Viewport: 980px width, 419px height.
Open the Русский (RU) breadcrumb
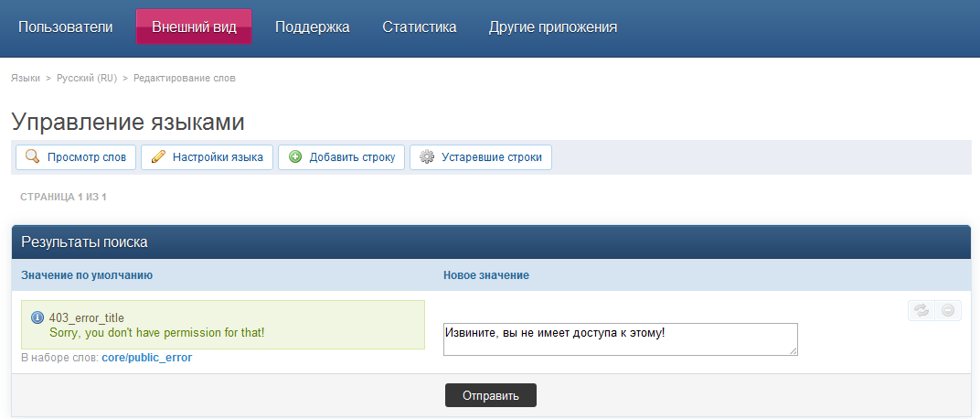click(87, 78)
